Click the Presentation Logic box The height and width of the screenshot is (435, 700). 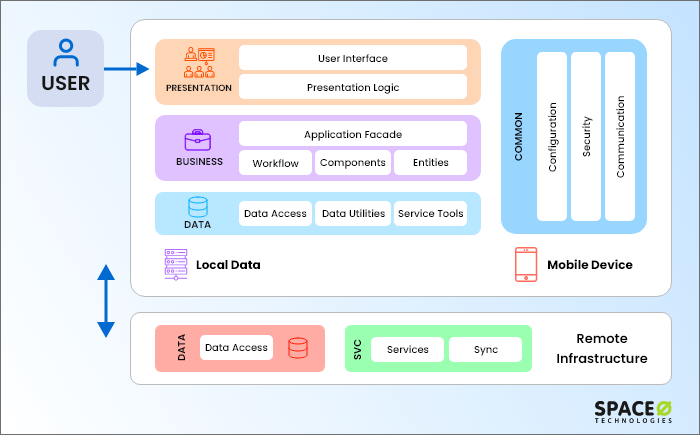tap(353, 87)
